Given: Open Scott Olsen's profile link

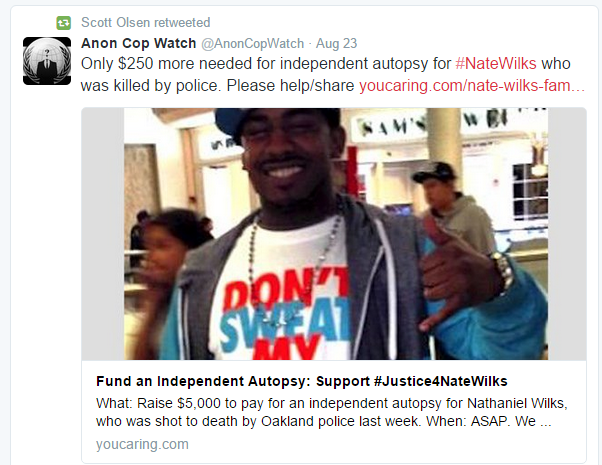Looking at the screenshot, I should [x=116, y=23].
